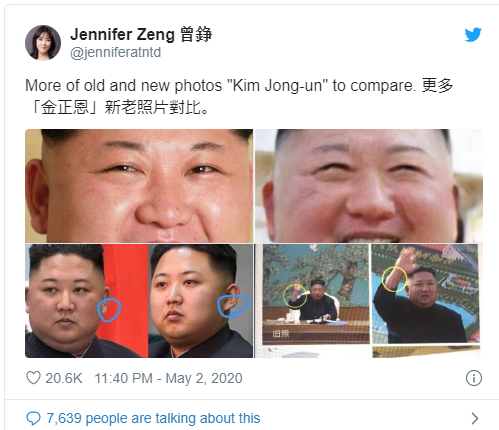Click the blue circle marking on the red-background portrait
Screen dimensions: 499x430
(x=109, y=310)
